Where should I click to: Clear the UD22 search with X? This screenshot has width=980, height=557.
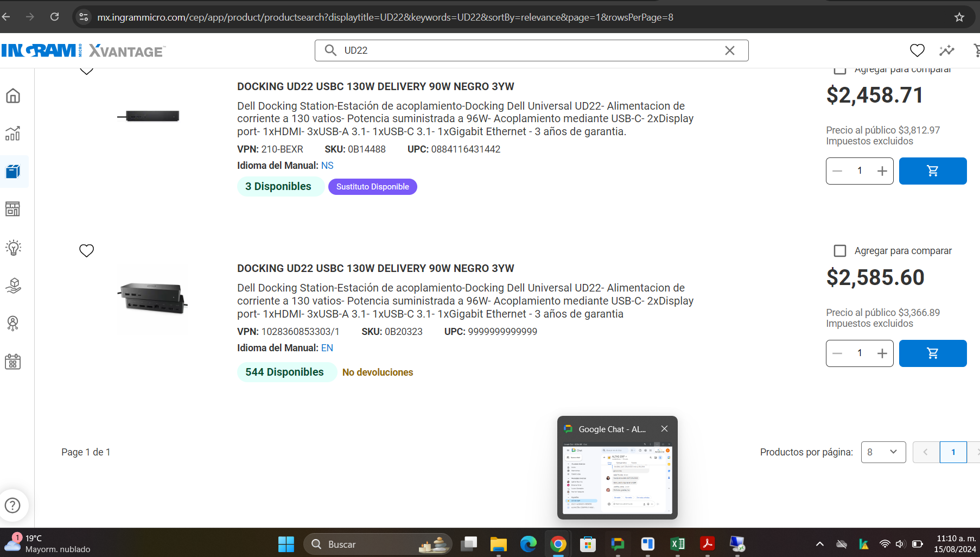click(x=730, y=50)
